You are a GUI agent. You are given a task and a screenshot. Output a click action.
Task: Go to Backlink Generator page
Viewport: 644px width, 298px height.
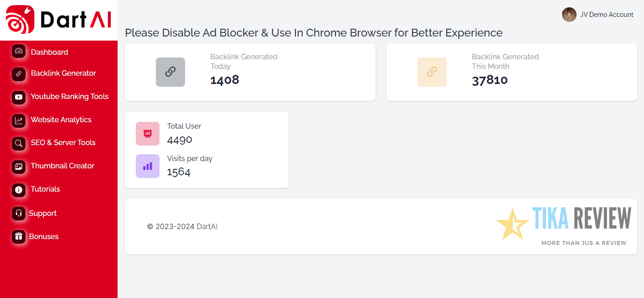63,73
